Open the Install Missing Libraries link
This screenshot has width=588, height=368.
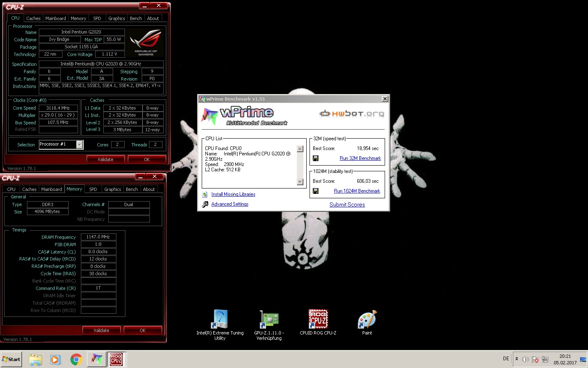coord(233,194)
